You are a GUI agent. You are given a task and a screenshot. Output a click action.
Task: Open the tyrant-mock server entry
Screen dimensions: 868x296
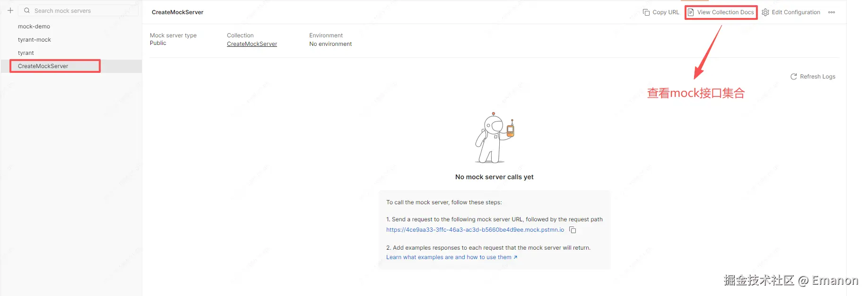35,40
